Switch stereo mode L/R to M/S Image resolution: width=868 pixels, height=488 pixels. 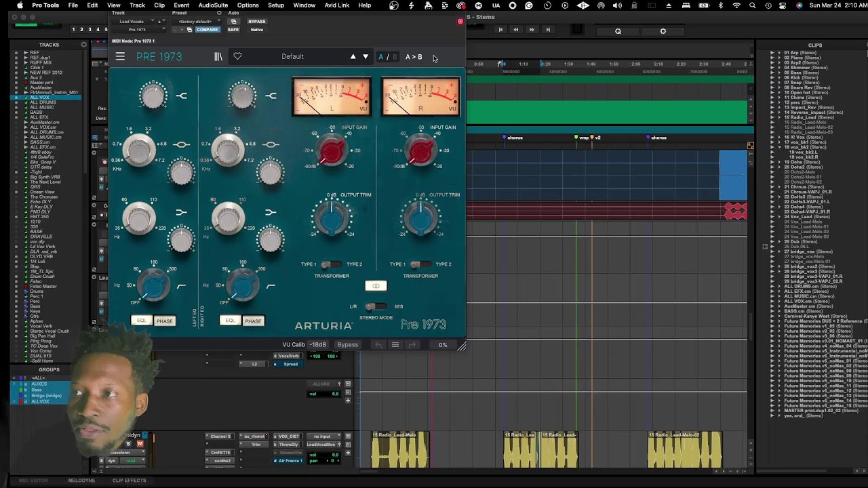[x=376, y=306]
